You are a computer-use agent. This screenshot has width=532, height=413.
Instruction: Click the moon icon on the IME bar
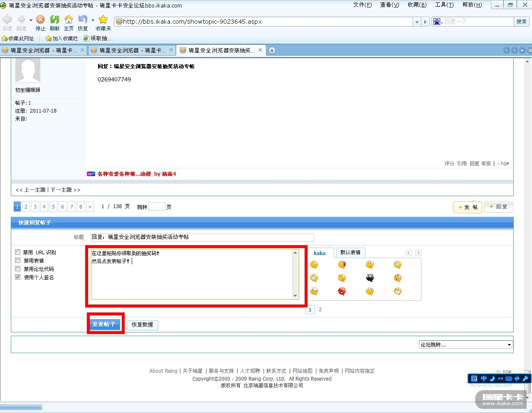pos(492,379)
